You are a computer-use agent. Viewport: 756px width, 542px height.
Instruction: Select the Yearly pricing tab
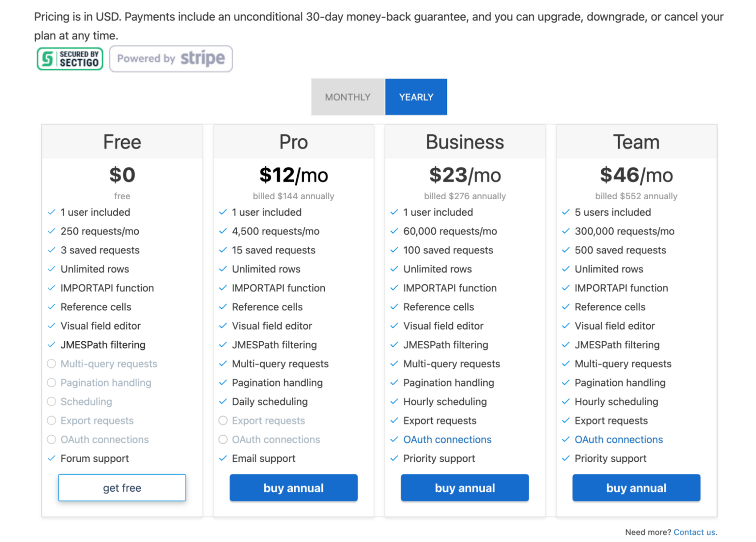pyautogui.click(x=416, y=97)
